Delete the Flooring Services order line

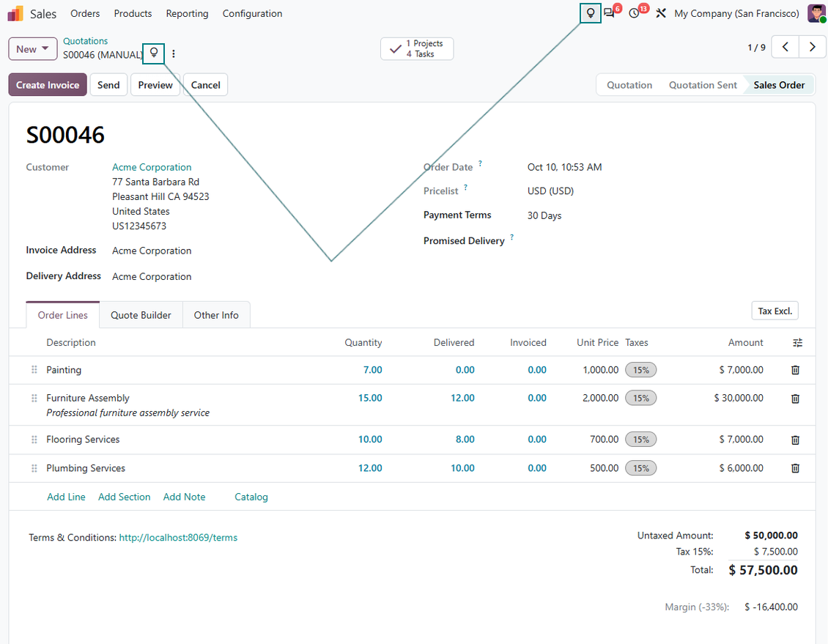795,440
